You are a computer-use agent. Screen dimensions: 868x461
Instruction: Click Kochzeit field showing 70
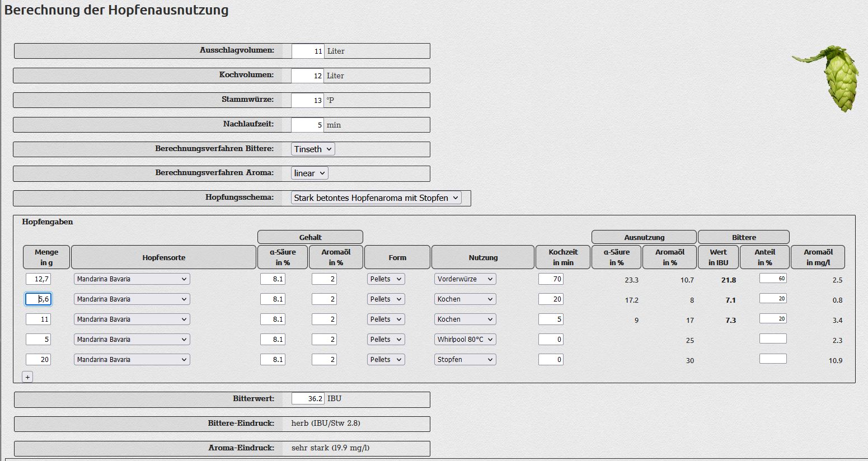point(551,279)
